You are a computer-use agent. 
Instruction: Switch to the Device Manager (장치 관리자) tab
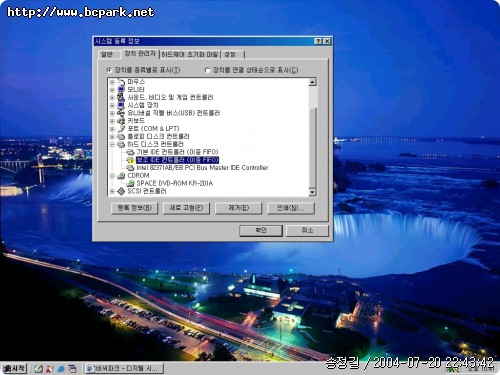(140, 54)
